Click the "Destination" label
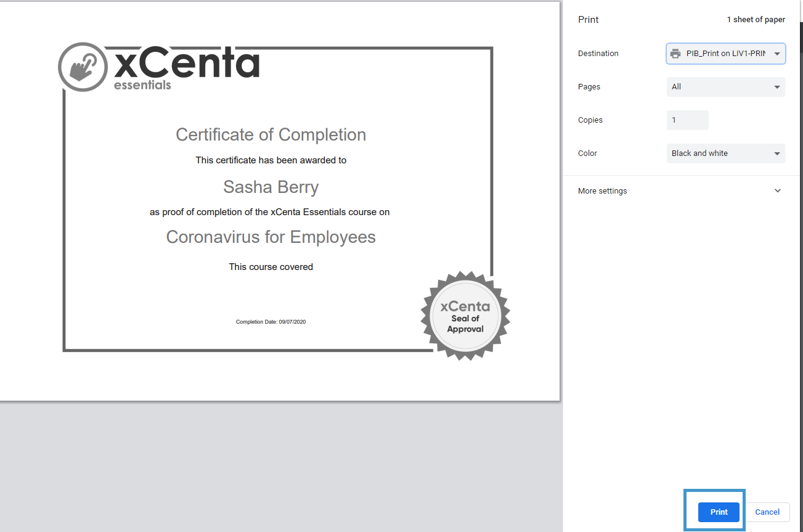Screen dimensions: 803x532 coord(598,54)
